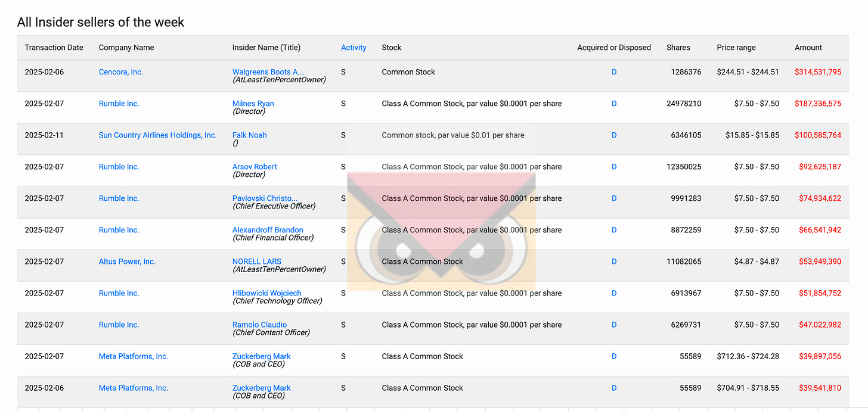Select Common stock, par value $0.01 per share
This screenshot has height=411, width=868.
[453, 135]
